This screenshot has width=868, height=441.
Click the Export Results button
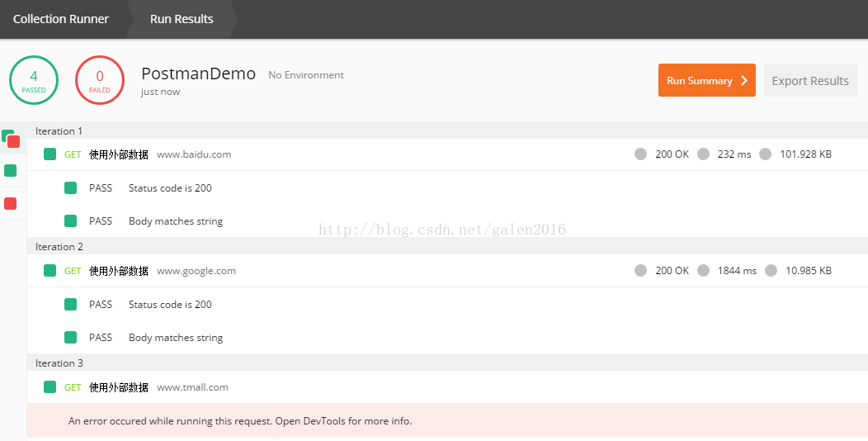pyautogui.click(x=810, y=80)
